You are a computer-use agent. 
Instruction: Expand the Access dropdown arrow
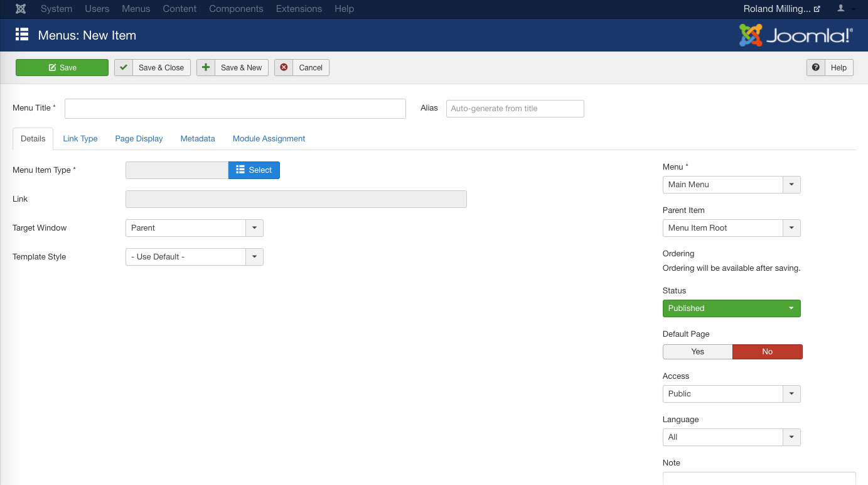(791, 394)
